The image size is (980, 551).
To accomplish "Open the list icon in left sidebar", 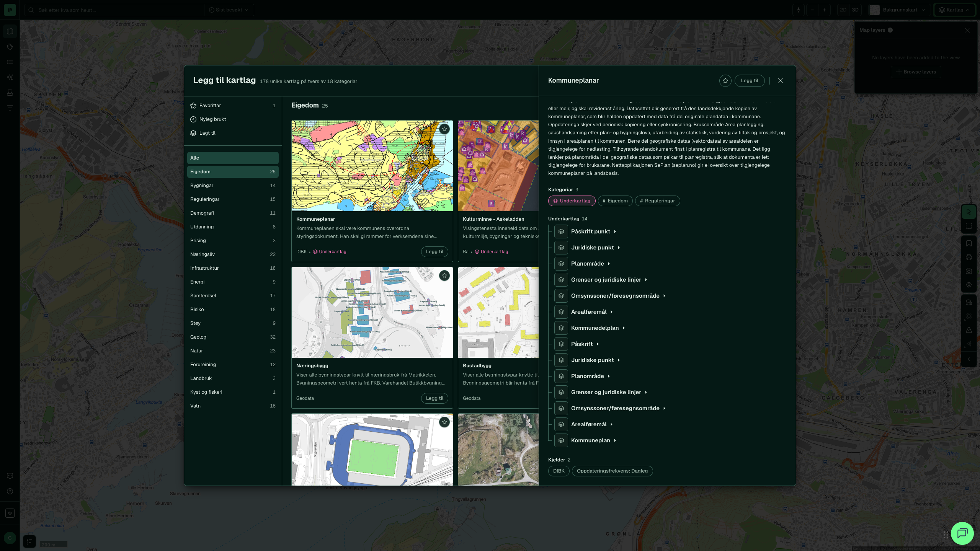I will pos(10,62).
